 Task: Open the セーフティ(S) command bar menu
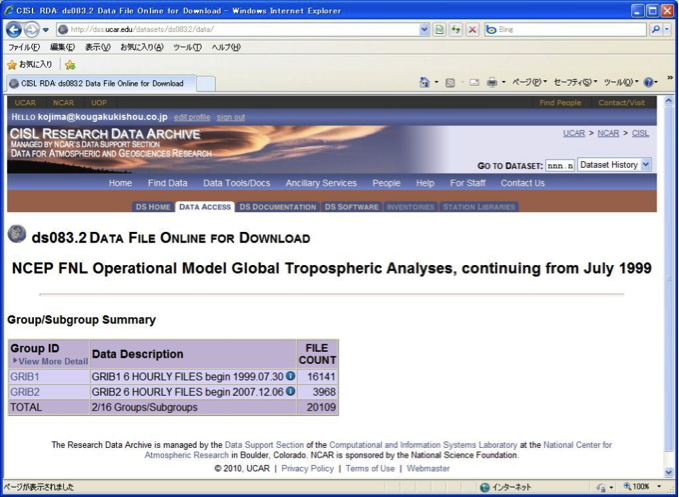point(575,82)
